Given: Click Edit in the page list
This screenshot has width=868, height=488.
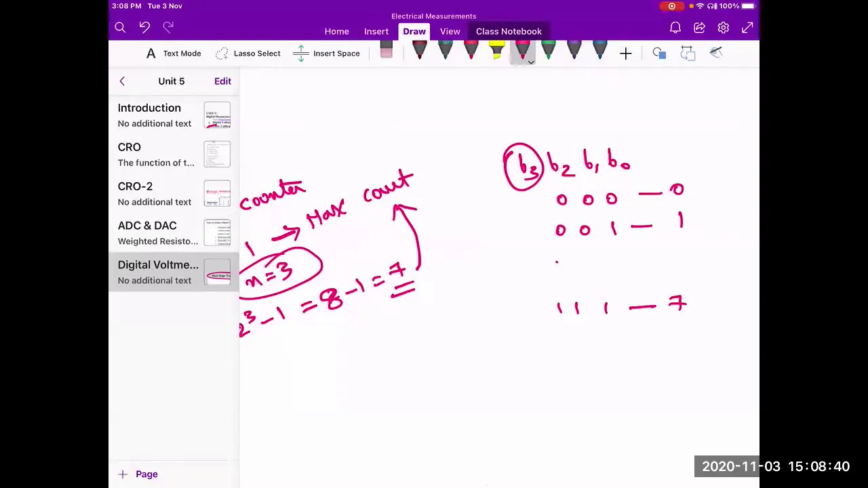Looking at the screenshot, I should coord(222,81).
